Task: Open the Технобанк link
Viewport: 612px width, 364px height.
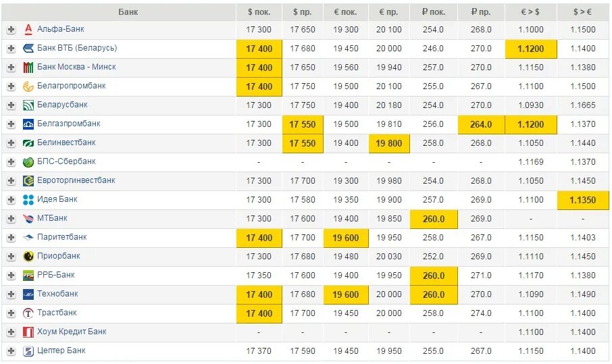Action: pos(57,293)
